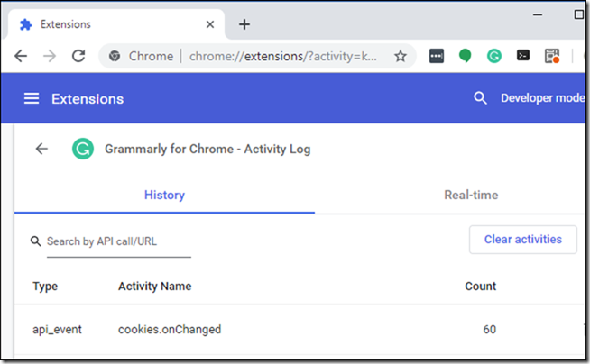Open the Extensions hamburger menu
The image size is (590, 364).
(x=32, y=98)
